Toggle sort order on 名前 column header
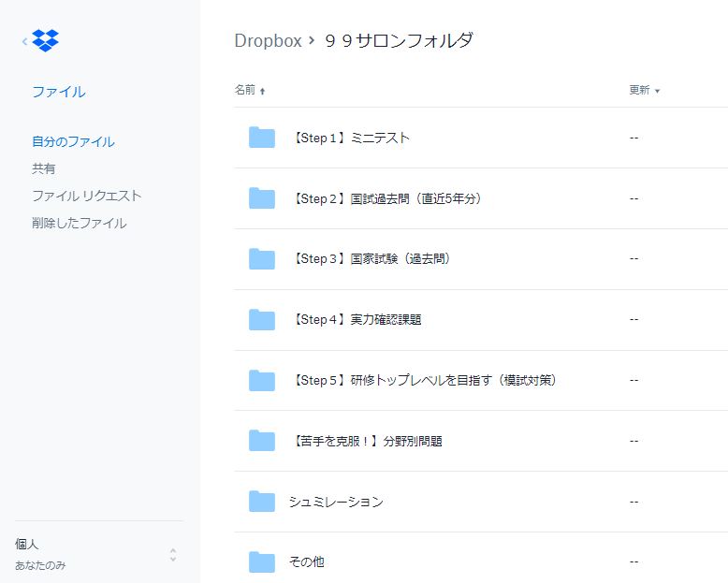Viewport: 728px width, 583px height. (x=250, y=90)
